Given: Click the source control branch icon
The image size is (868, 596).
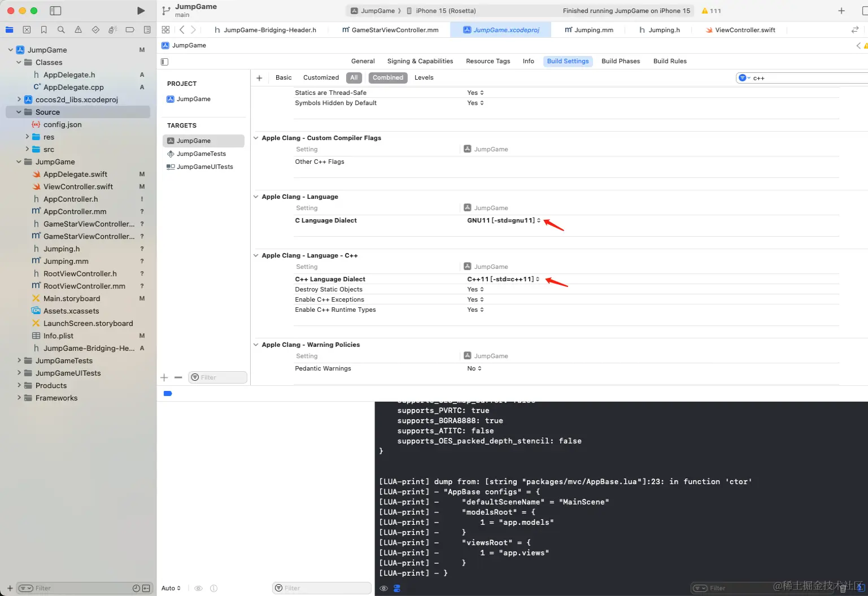Looking at the screenshot, I should 166,11.
